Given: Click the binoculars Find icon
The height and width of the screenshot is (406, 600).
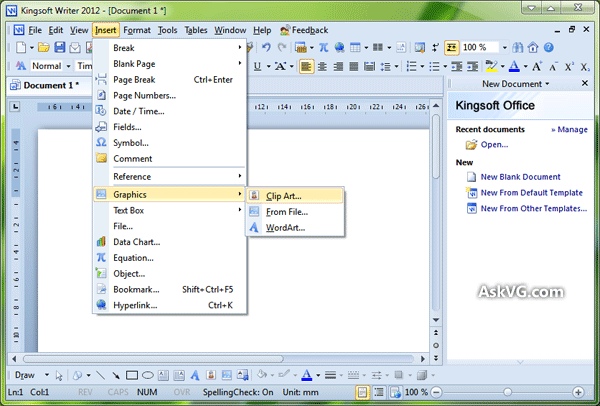Looking at the screenshot, I should (518, 47).
